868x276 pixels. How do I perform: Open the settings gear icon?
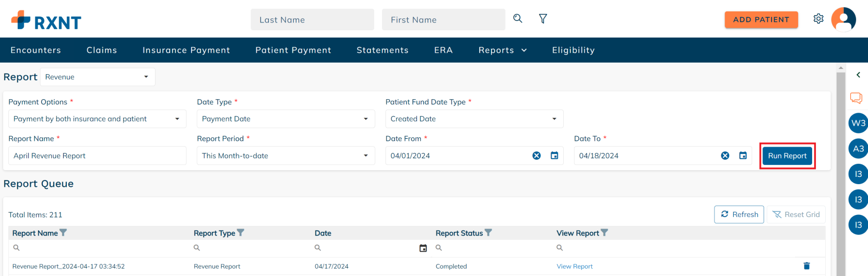(818, 19)
